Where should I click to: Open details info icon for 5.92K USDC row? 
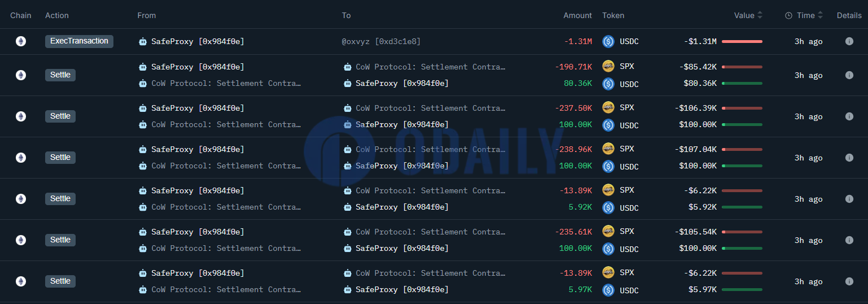[x=849, y=199]
